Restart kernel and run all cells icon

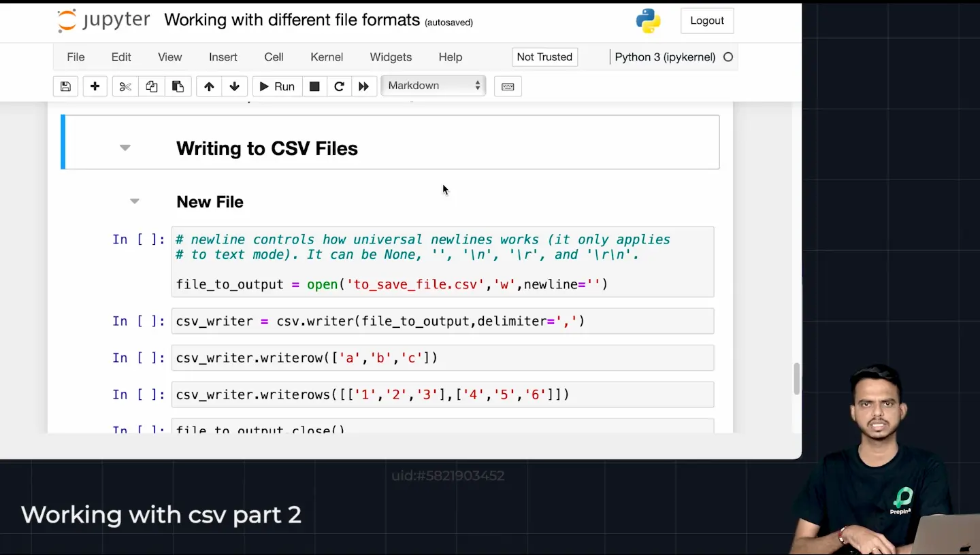point(364,86)
